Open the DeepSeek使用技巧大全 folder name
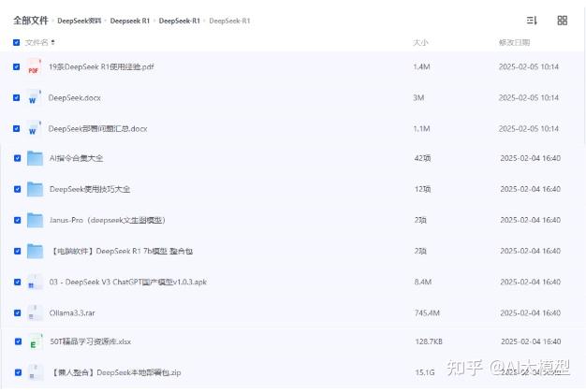Screen dimensions: 586x392 click(90, 189)
